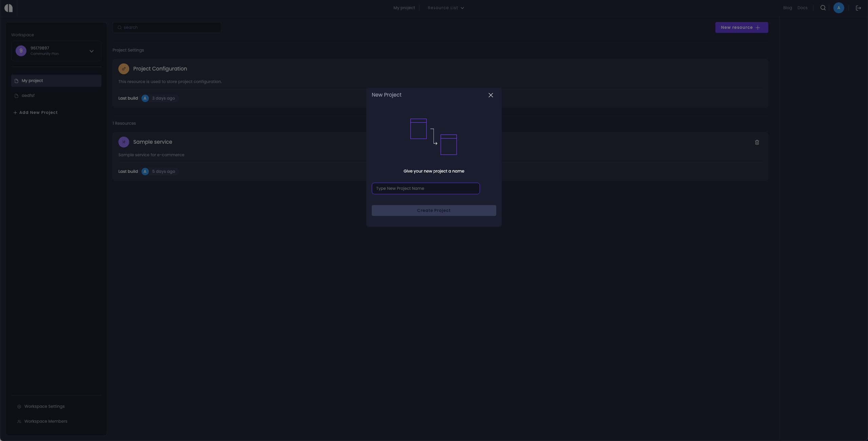This screenshot has height=441, width=868.
Task: Click the Create Project button
Action: click(433, 210)
